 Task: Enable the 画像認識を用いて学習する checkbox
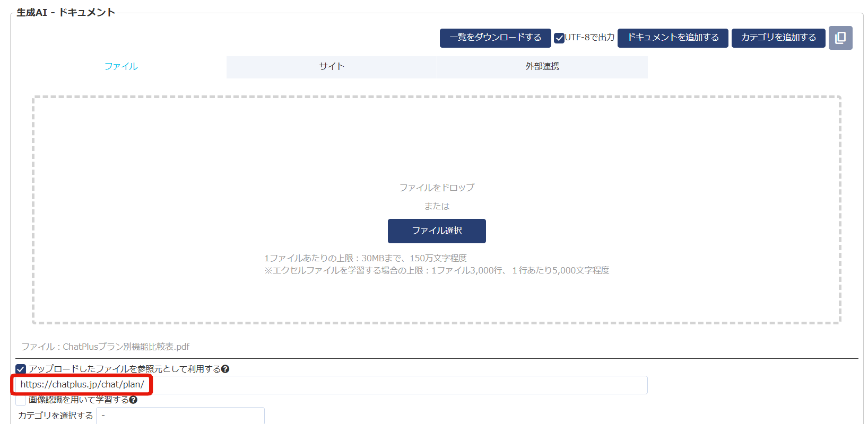[21, 400]
